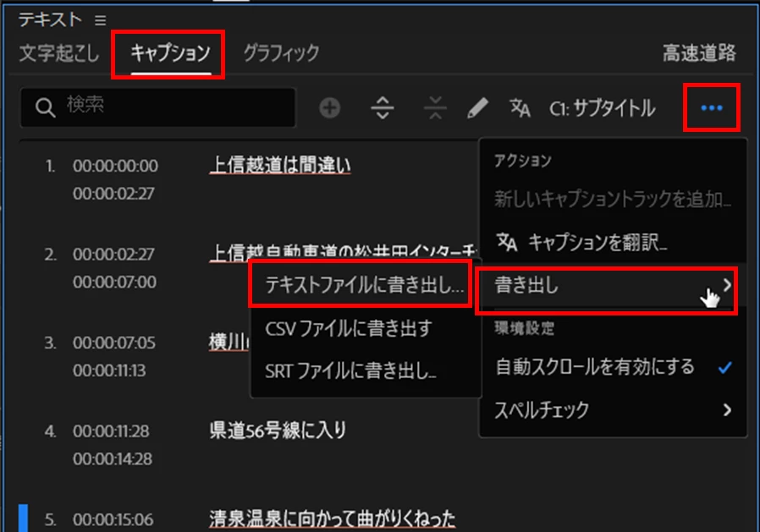Select caption text 県道56号線に入り
Screen dimensions: 760x532
(x=278, y=431)
